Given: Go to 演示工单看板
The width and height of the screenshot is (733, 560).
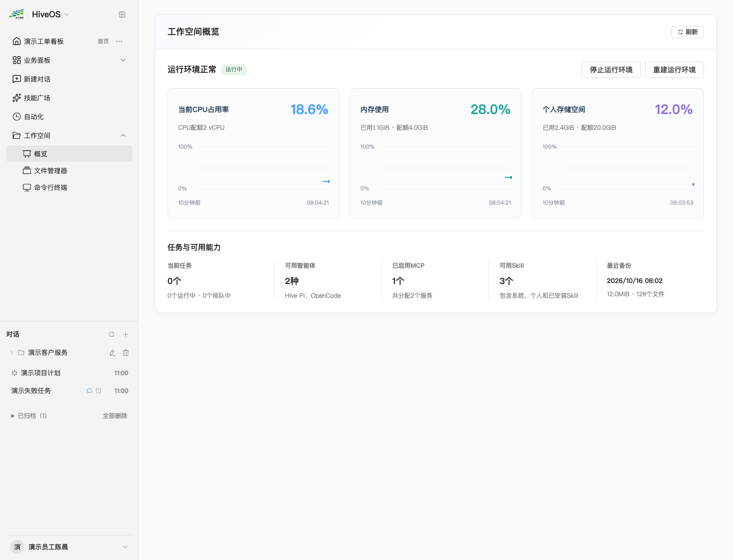Looking at the screenshot, I should point(44,41).
